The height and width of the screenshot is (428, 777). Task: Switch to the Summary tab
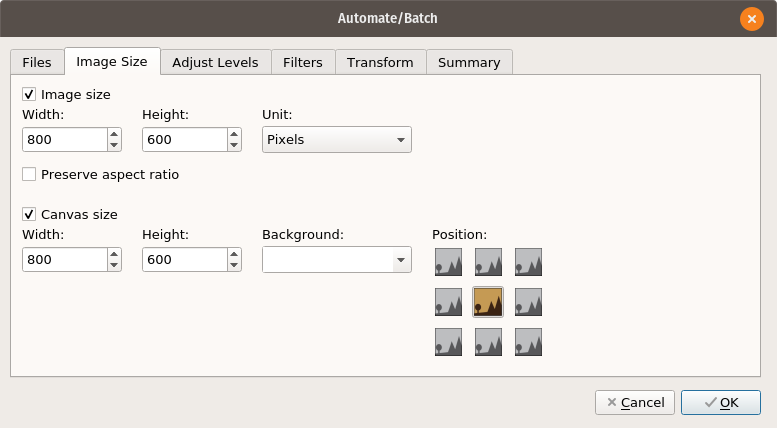(469, 62)
